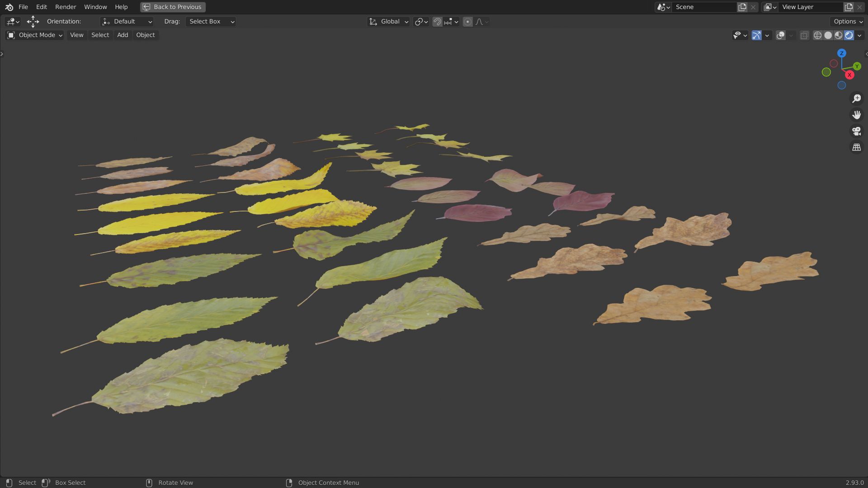The height and width of the screenshot is (488, 868).
Task: Toggle show gizmo button
Action: (756, 35)
